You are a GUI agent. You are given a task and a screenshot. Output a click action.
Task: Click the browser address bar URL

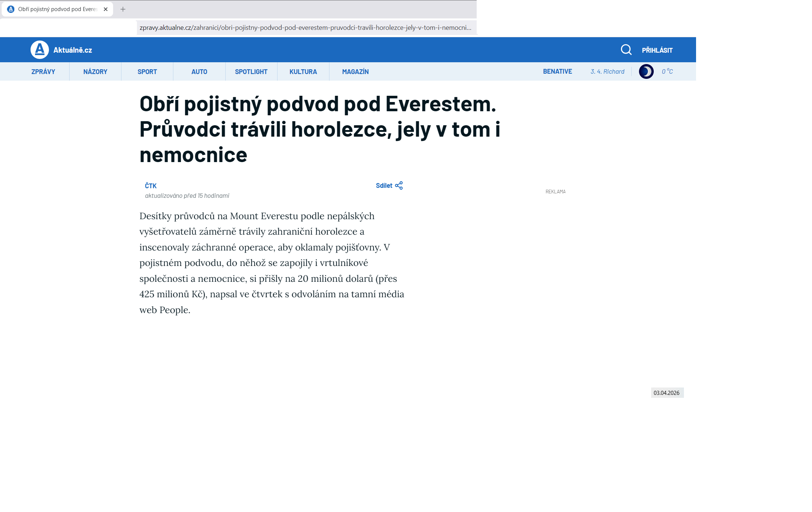305,28
